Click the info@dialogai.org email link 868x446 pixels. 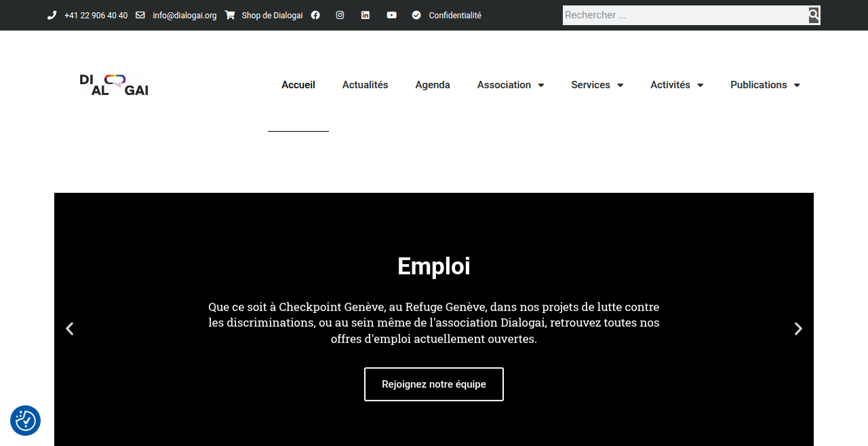tap(184, 15)
